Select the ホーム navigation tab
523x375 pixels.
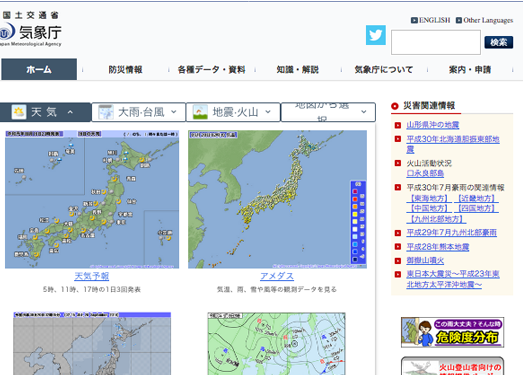click(39, 69)
